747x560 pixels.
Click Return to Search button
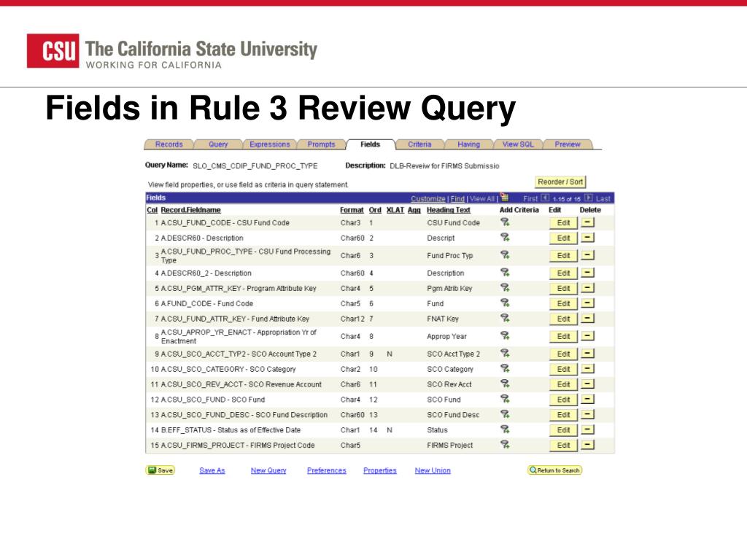[554, 470]
